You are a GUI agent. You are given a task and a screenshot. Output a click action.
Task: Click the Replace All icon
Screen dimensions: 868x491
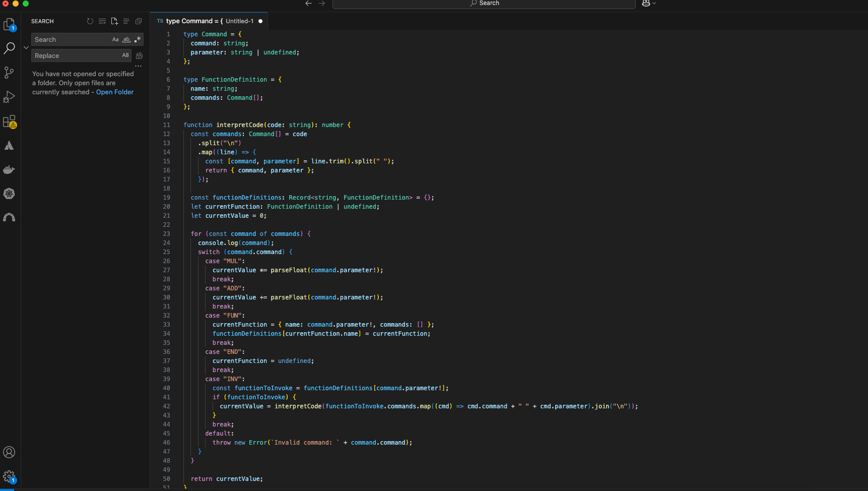click(140, 55)
